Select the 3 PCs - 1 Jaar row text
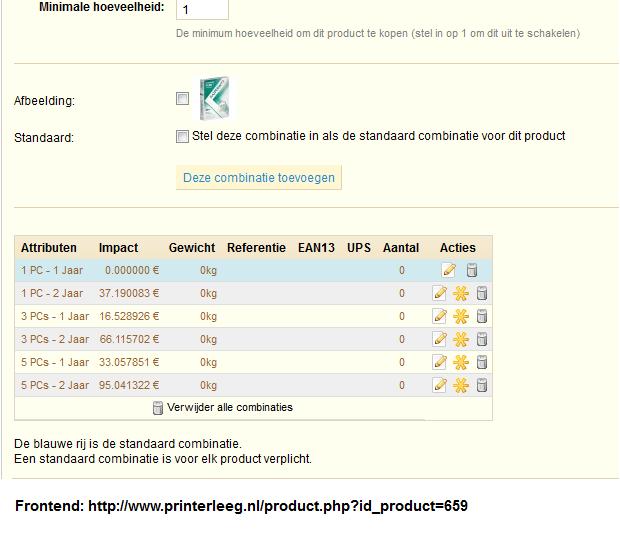The width and height of the screenshot is (620, 559). pos(55,316)
